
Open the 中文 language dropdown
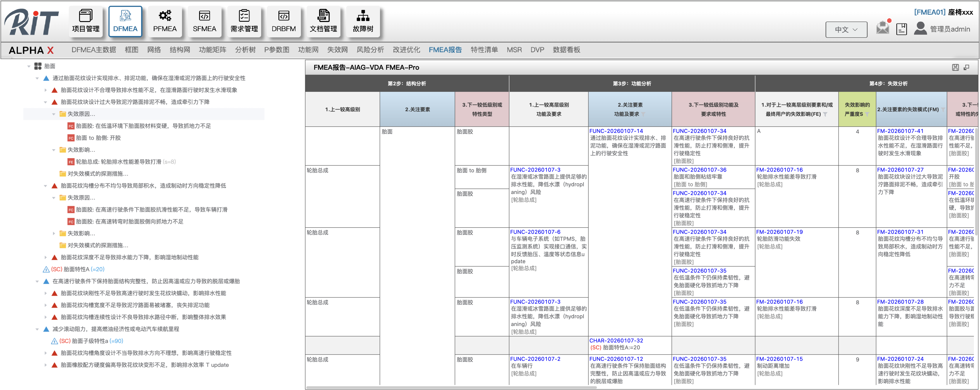[x=846, y=29]
